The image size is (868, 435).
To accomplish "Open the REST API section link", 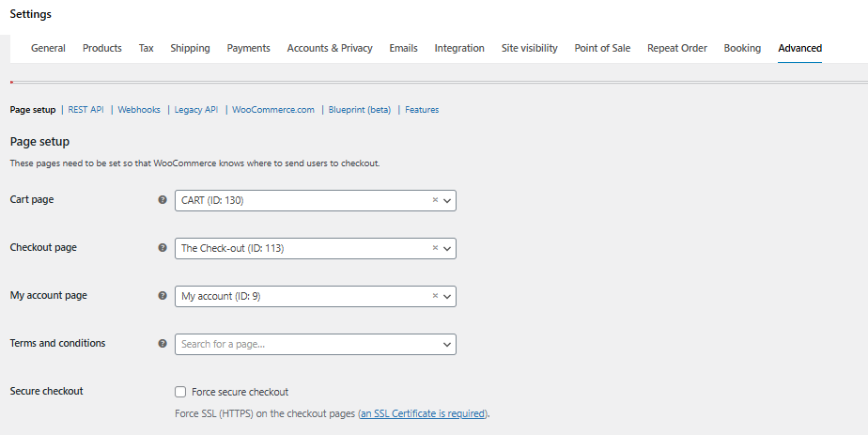I will pyautogui.click(x=85, y=110).
